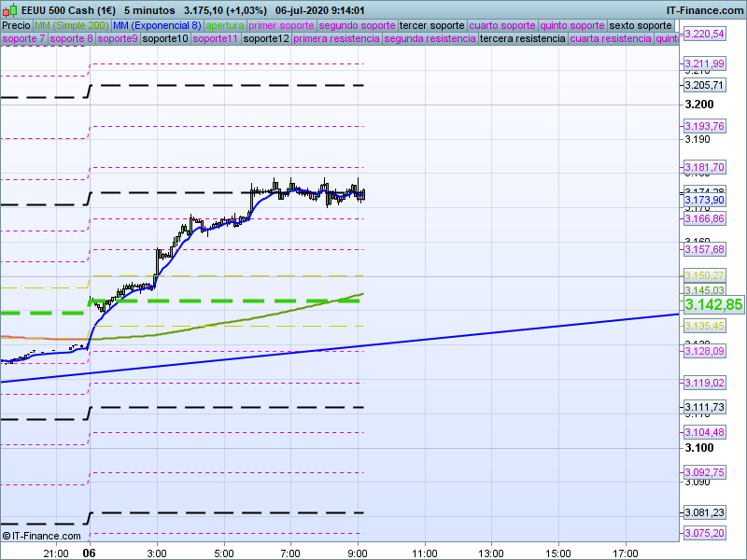Click the 3.205,71 price tag

tap(705, 86)
